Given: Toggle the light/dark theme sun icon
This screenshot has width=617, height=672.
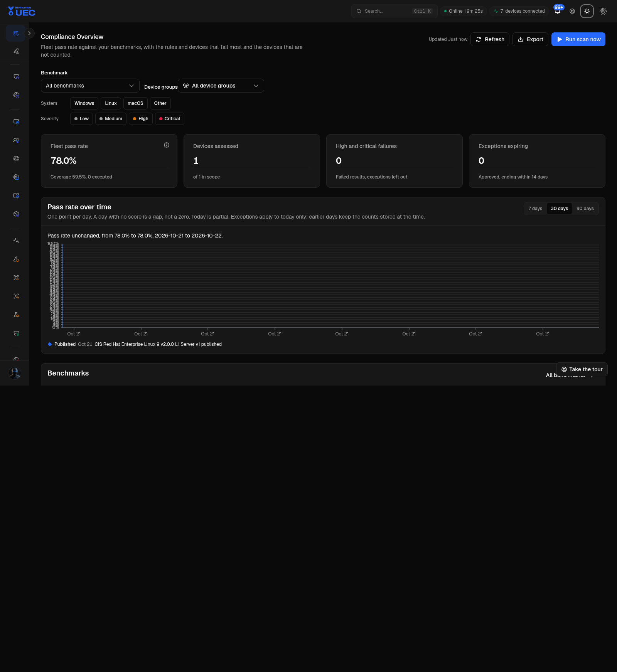Looking at the screenshot, I should tap(587, 11).
